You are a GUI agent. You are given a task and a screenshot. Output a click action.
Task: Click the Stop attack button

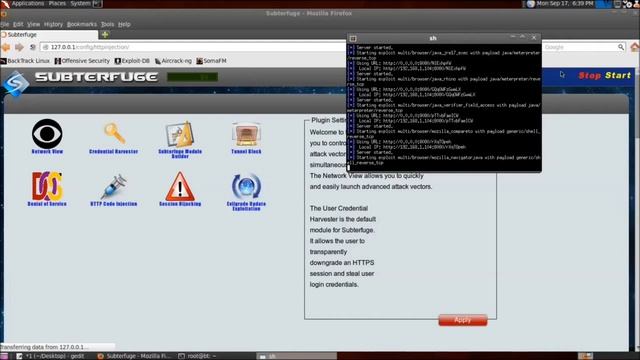point(589,76)
